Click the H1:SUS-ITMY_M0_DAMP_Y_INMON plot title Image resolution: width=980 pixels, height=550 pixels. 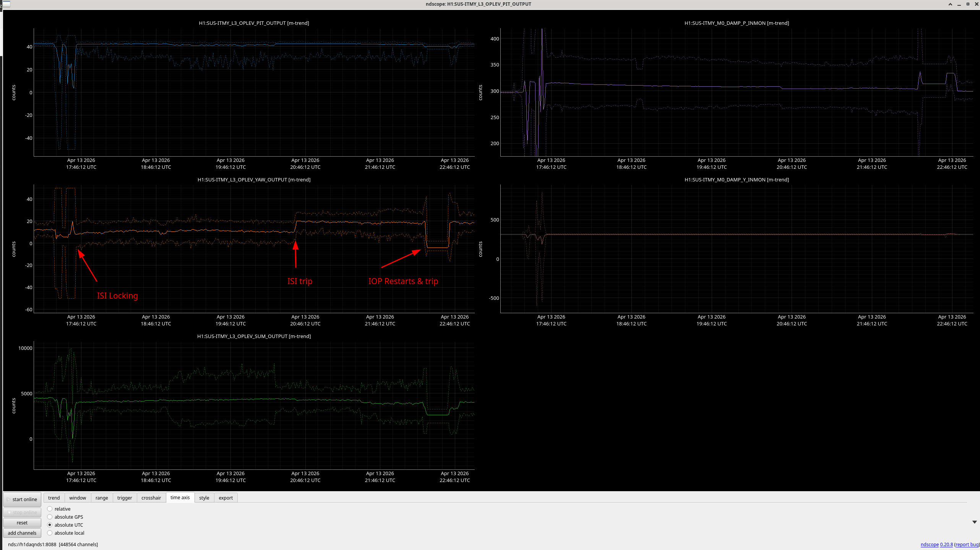click(x=737, y=180)
